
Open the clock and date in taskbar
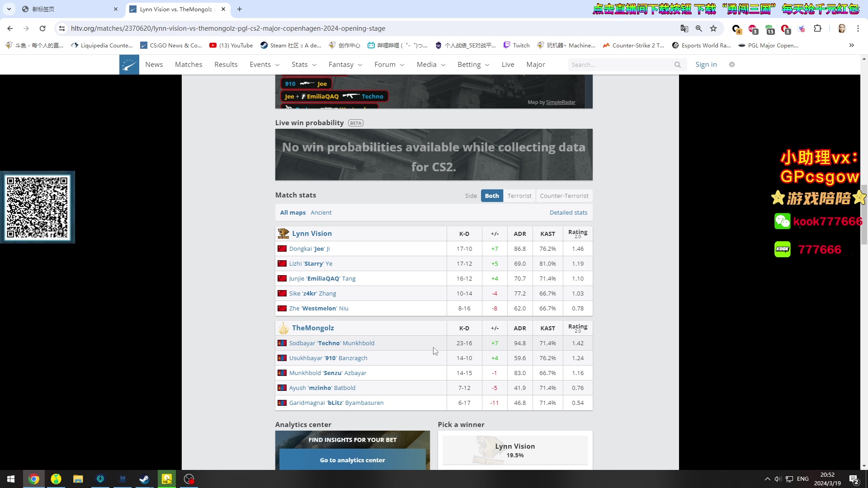click(x=827, y=479)
